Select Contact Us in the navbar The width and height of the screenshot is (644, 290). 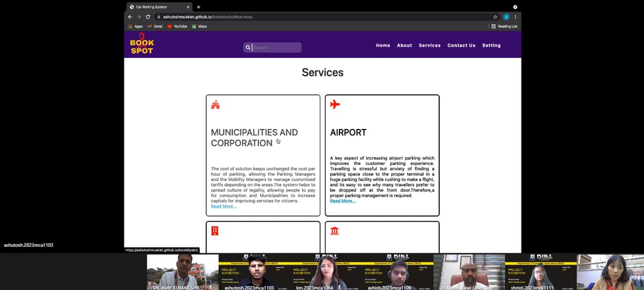(461, 46)
